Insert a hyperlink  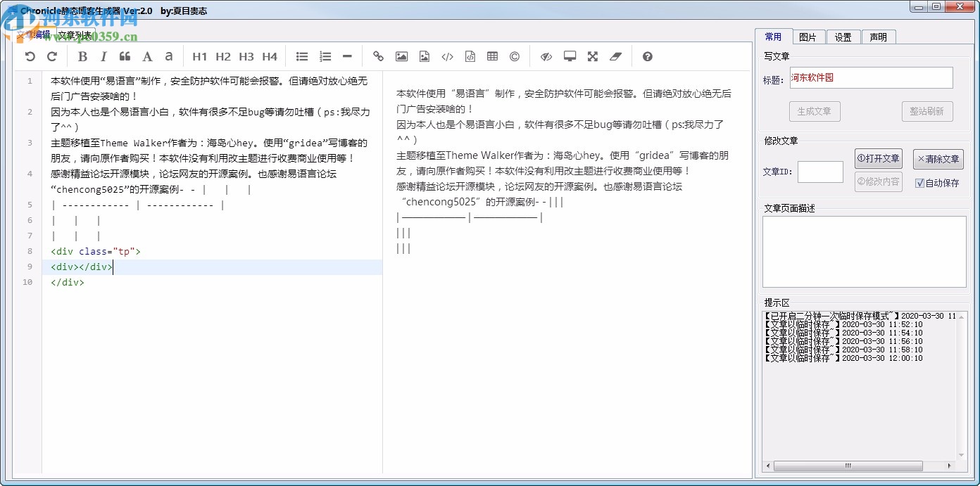click(x=379, y=56)
